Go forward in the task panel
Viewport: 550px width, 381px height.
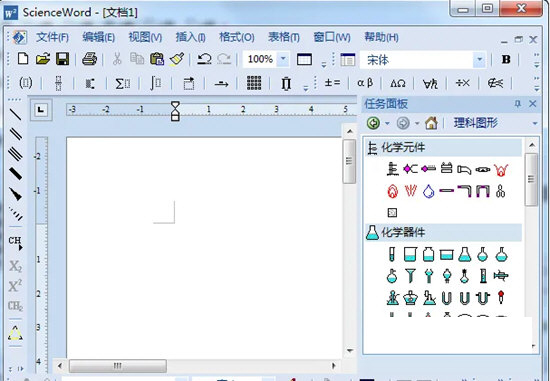click(403, 123)
